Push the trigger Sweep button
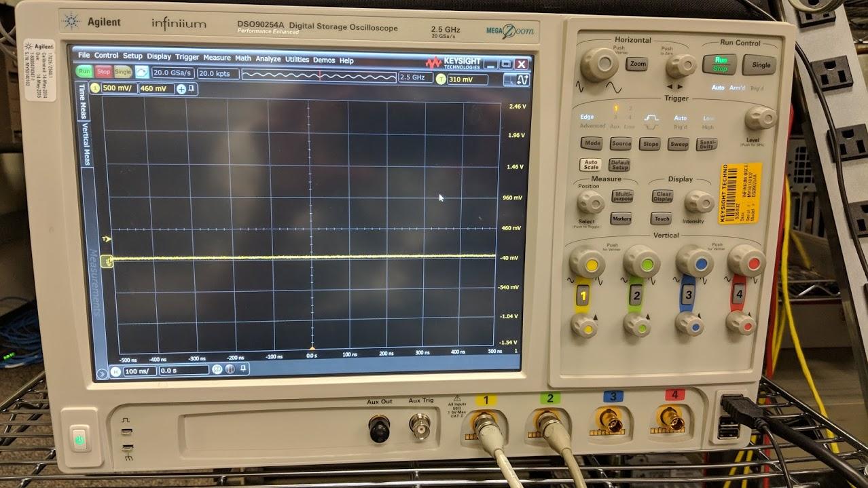The image size is (868, 488). (678, 145)
